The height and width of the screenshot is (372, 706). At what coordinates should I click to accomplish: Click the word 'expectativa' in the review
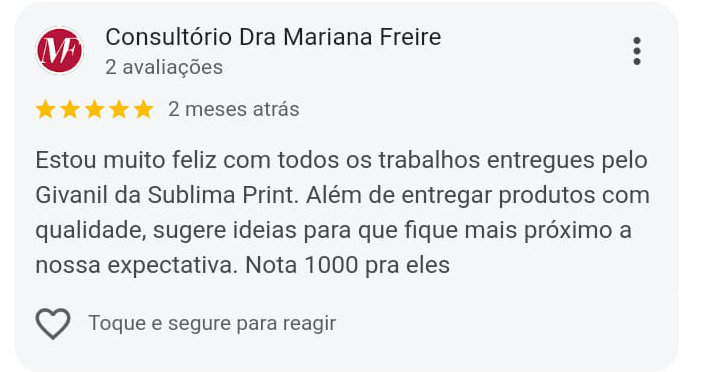click(x=172, y=266)
